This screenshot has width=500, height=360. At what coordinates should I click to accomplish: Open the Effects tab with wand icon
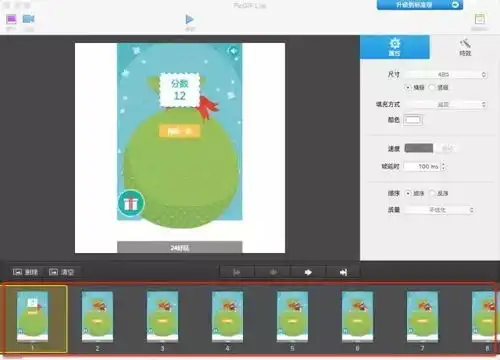pyautogui.click(x=465, y=47)
